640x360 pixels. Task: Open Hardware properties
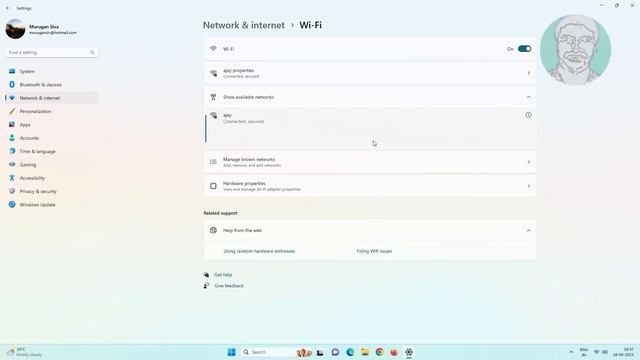pyautogui.click(x=370, y=186)
